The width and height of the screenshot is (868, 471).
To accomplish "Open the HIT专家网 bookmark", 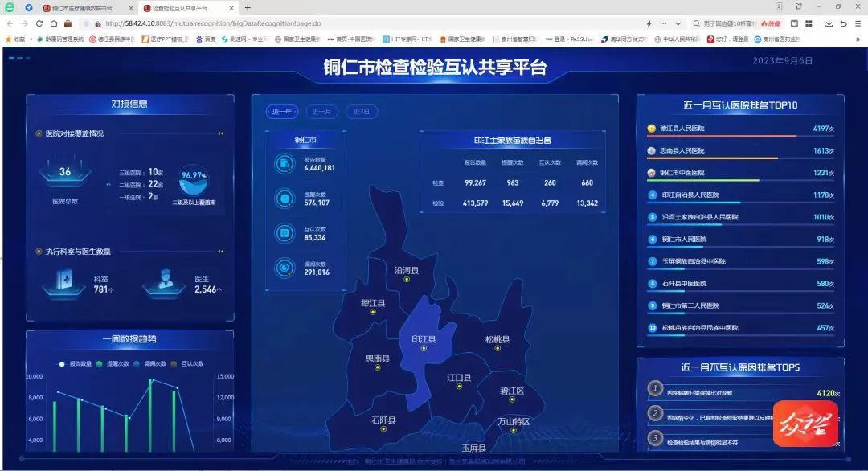I will coord(407,39).
